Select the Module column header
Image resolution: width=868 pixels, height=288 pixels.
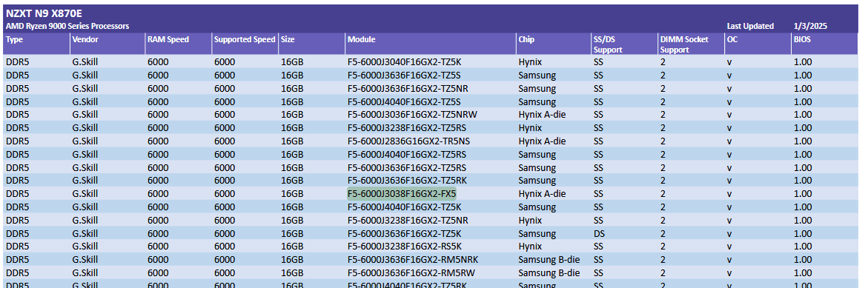tap(362, 40)
